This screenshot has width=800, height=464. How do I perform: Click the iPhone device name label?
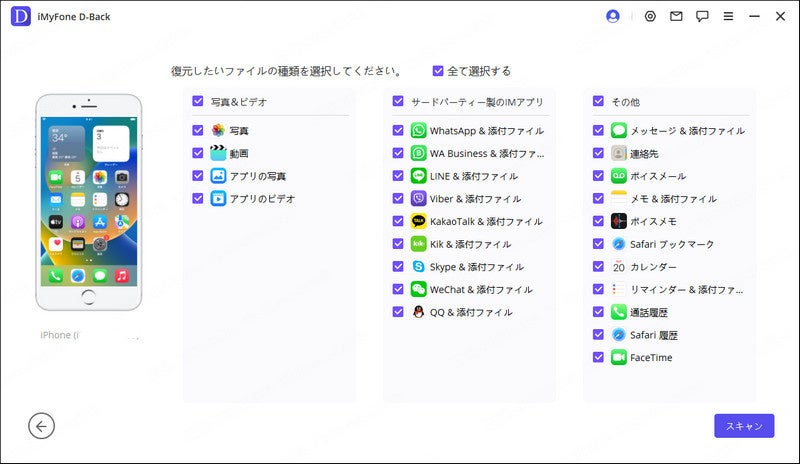pyautogui.click(x=59, y=335)
